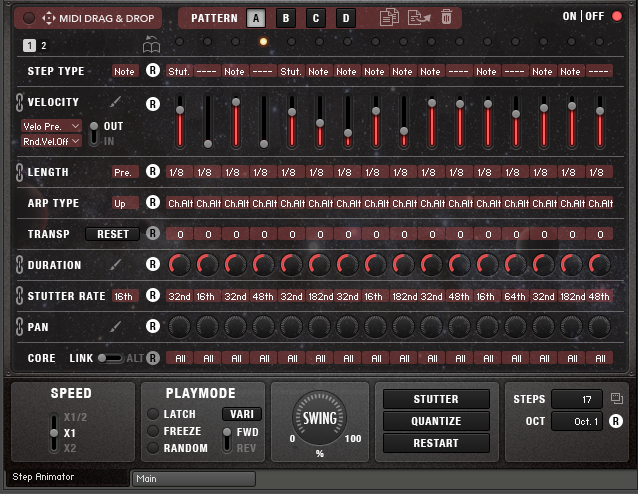The width and height of the screenshot is (638, 494).
Task: Toggle the ON/OFF red power button
Action: 617,16
